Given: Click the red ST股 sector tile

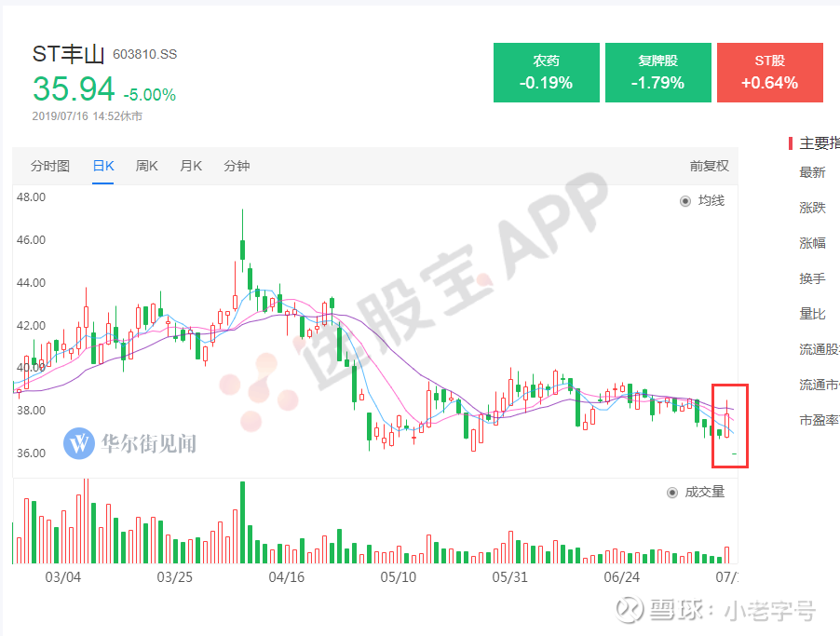Looking at the screenshot, I should pos(769,73).
